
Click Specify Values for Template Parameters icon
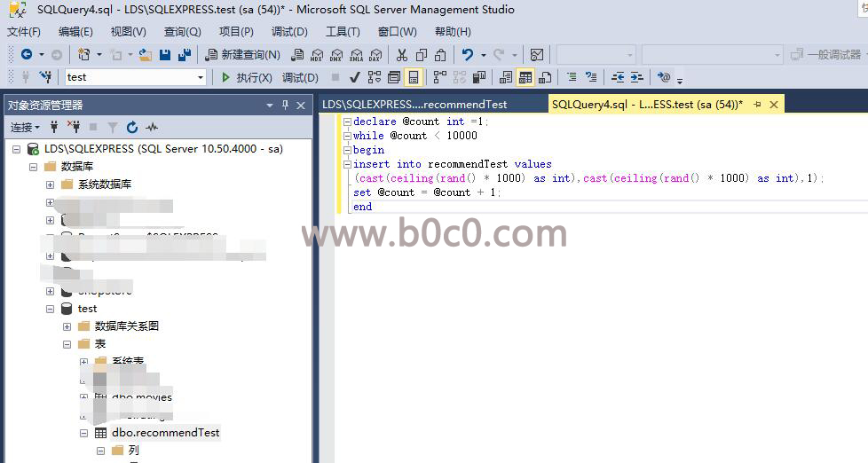coord(664,77)
